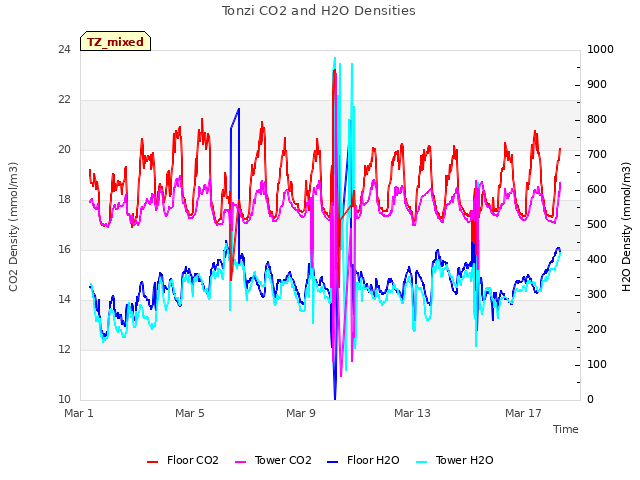Click the Tower CO2 legend label
Screen dimensions: 640x480
click(x=283, y=460)
